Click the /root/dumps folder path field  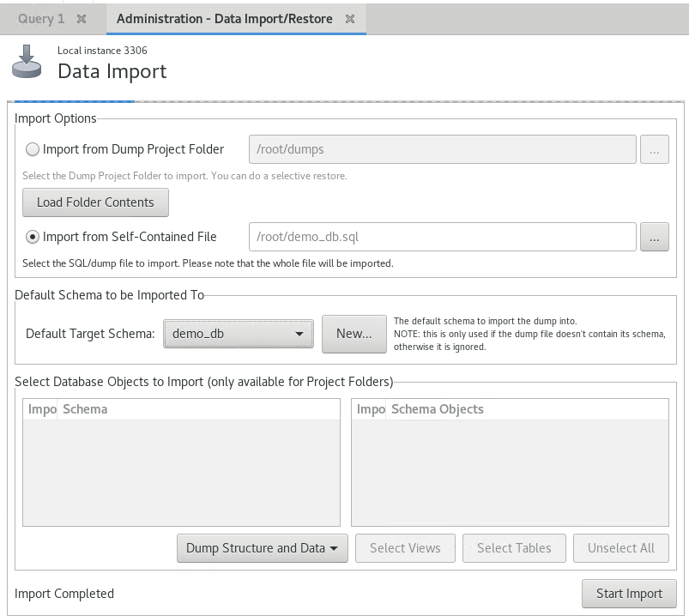point(443,149)
